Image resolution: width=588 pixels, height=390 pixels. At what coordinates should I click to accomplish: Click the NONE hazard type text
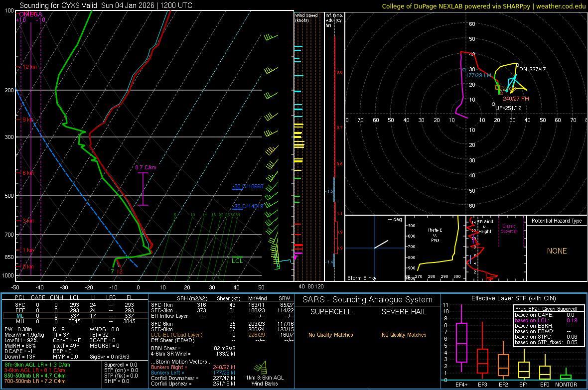[x=557, y=251]
